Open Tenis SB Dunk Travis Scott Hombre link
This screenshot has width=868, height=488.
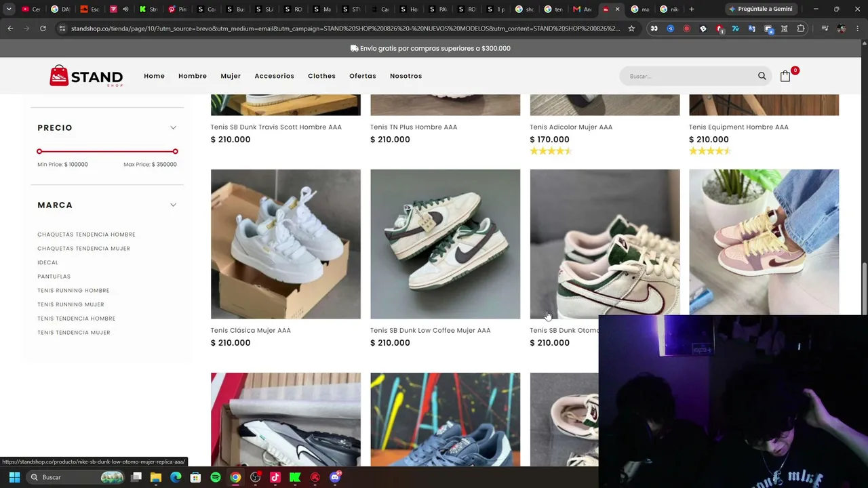276,127
